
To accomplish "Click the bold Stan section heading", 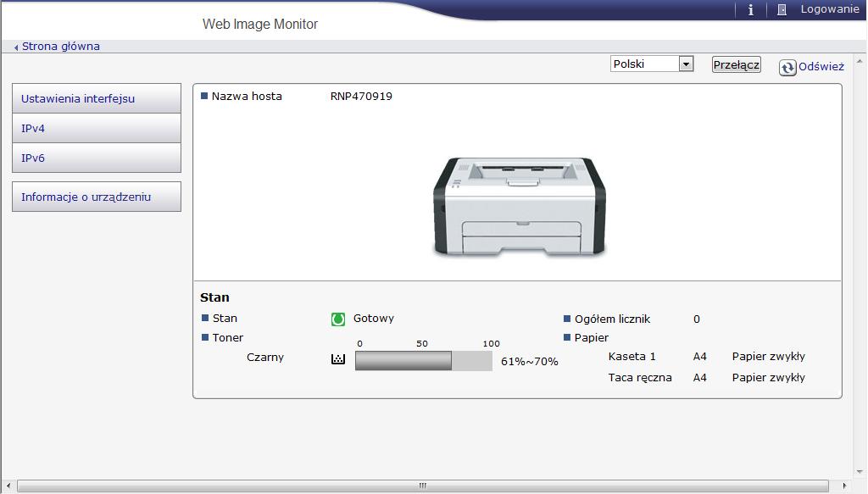I will pyautogui.click(x=214, y=297).
